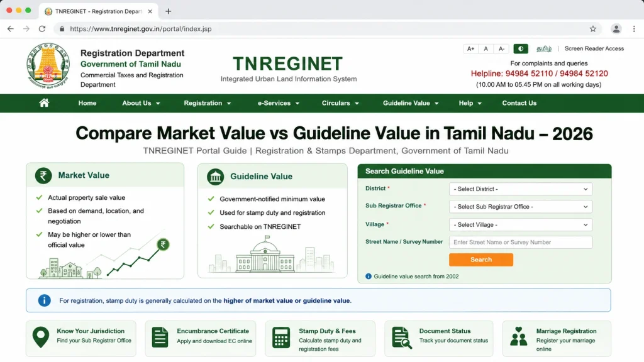Reload the page using browser refresh icon
Screen dimensions: 644x362
(42, 29)
